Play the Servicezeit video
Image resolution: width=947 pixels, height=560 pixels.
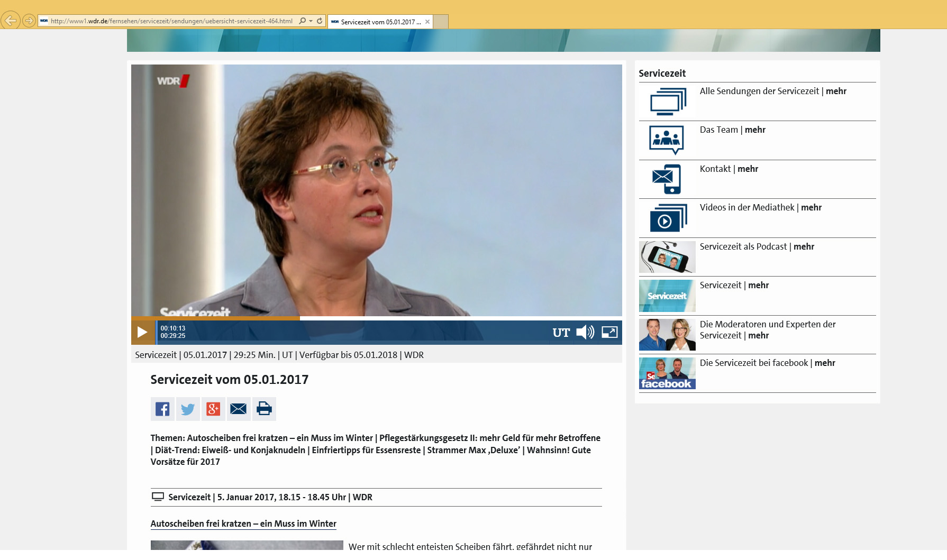(142, 332)
